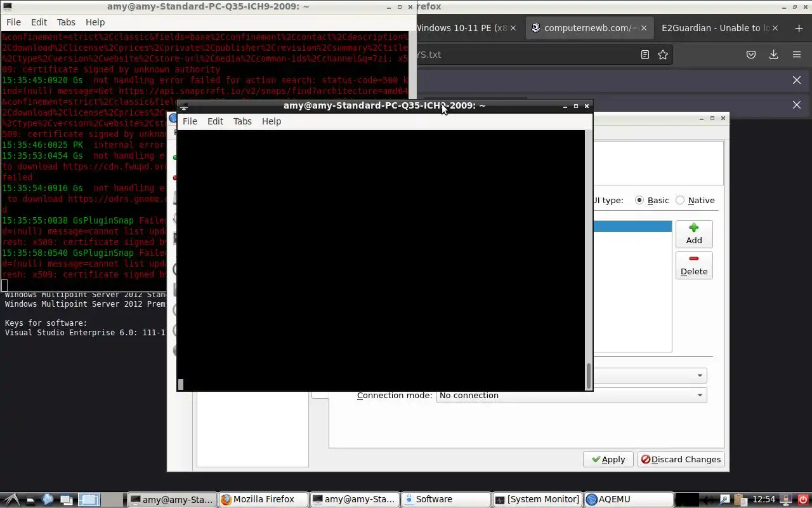812x508 pixels.
Task: Click the AQEMU Delete button
Action: [x=694, y=265]
